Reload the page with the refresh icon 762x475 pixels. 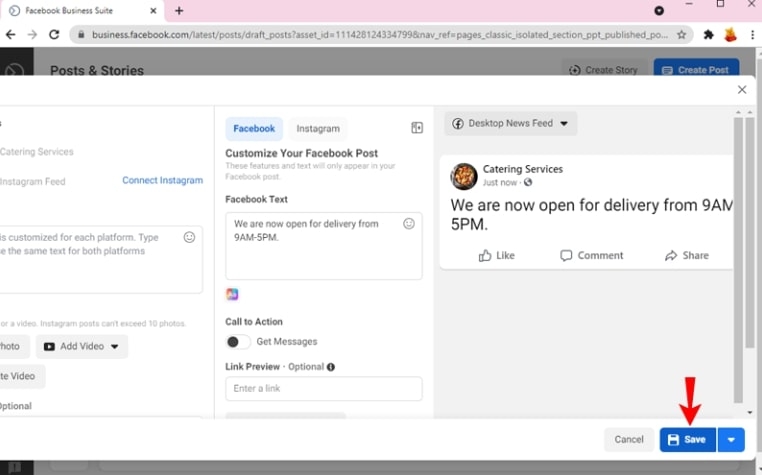[x=54, y=35]
